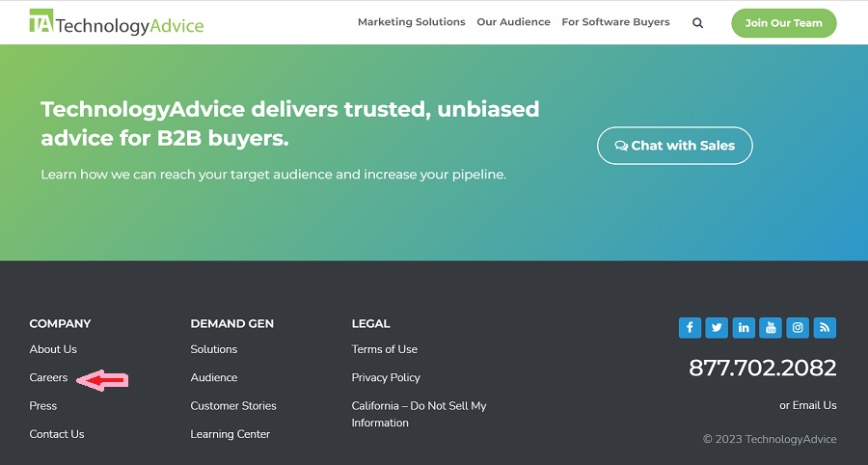
Task: Open the YouTube social icon
Action: [771, 328]
